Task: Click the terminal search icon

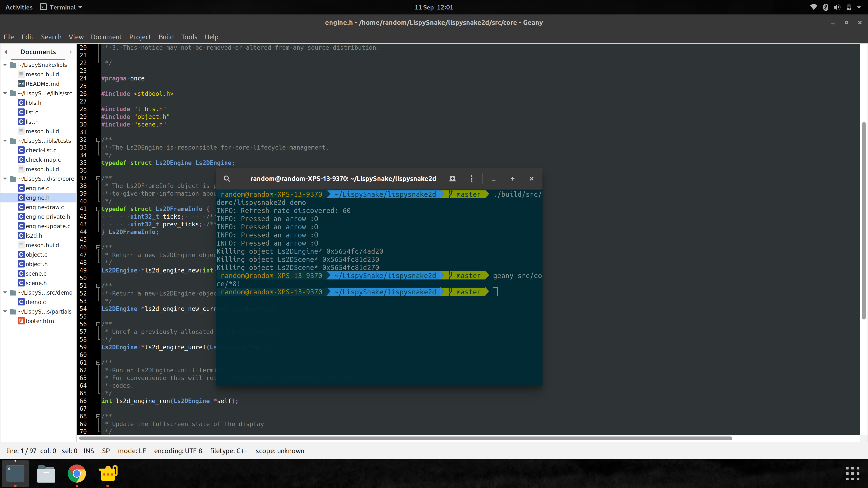Action: pos(227,179)
